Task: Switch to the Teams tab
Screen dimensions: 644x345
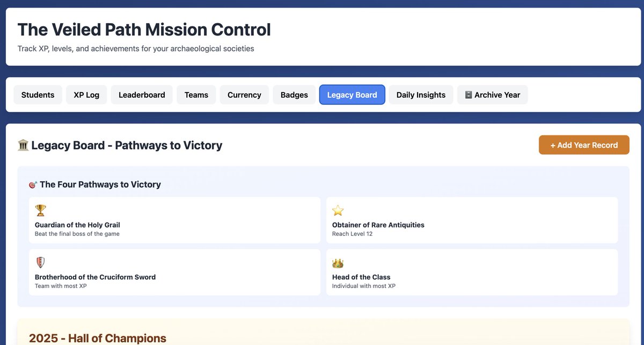Action: [196, 95]
